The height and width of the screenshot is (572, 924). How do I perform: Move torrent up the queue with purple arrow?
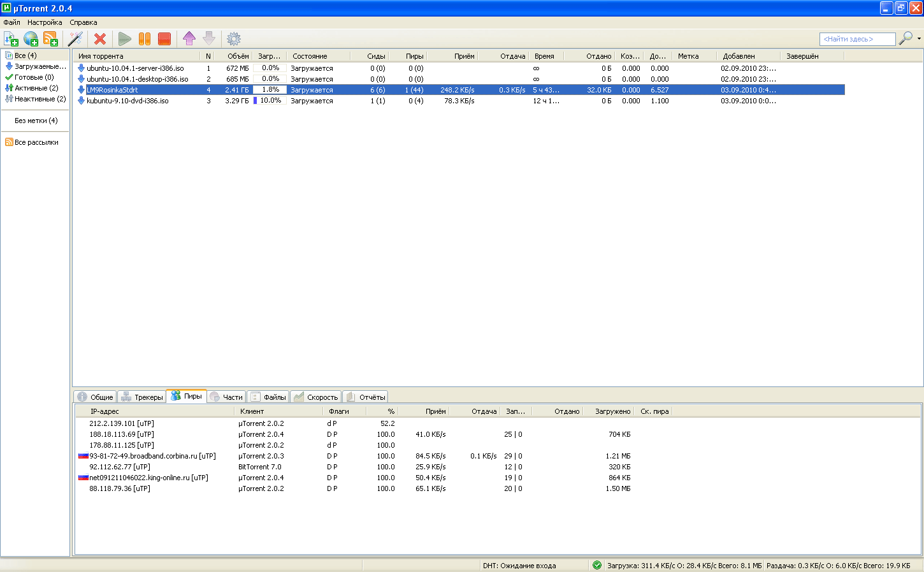[x=189, y=39]
